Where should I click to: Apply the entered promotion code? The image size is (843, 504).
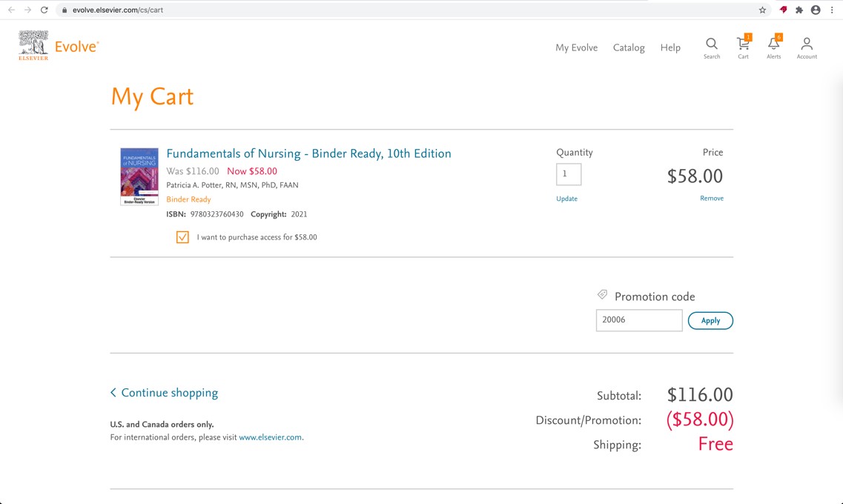710,320
